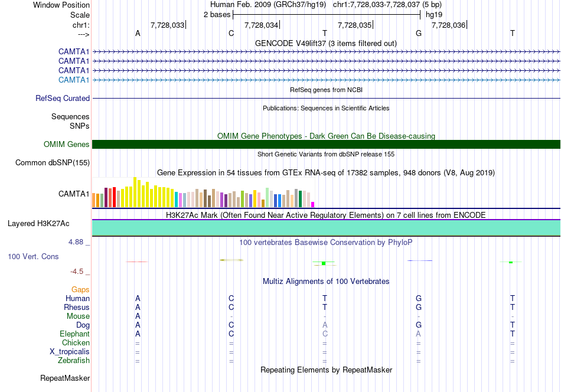Open '100 vertebrates Basewise Conservation by PhyloP' title

point(326,242)
